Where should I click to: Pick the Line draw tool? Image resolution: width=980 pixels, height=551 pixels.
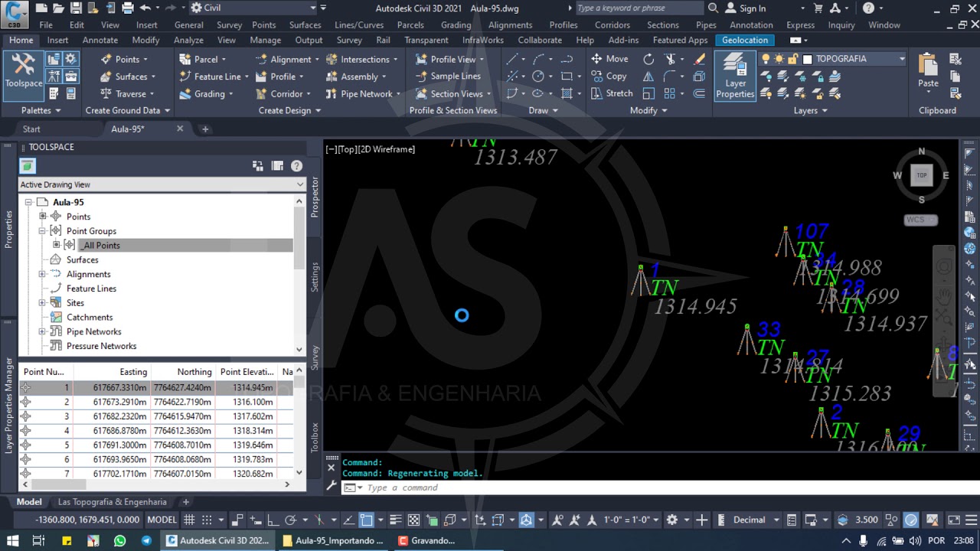(511, 59)
